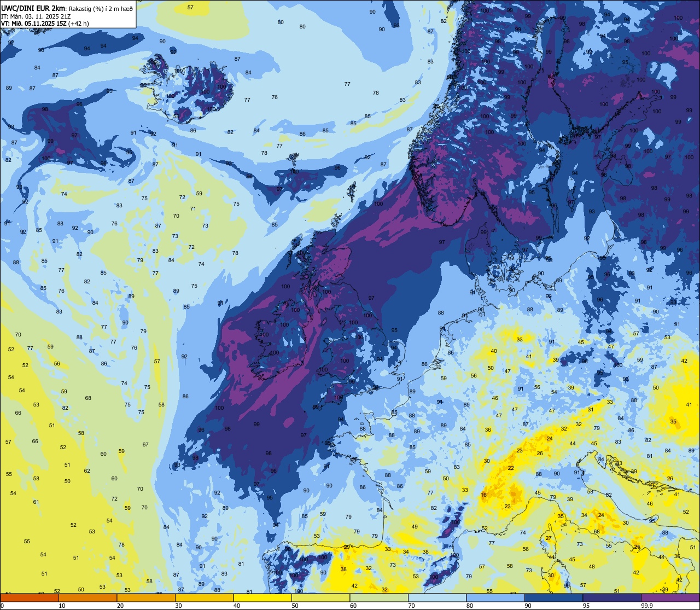Click the '80' legend scale label
The height and width of the screenshot is (610, 700).
click(x=470, y=606)
